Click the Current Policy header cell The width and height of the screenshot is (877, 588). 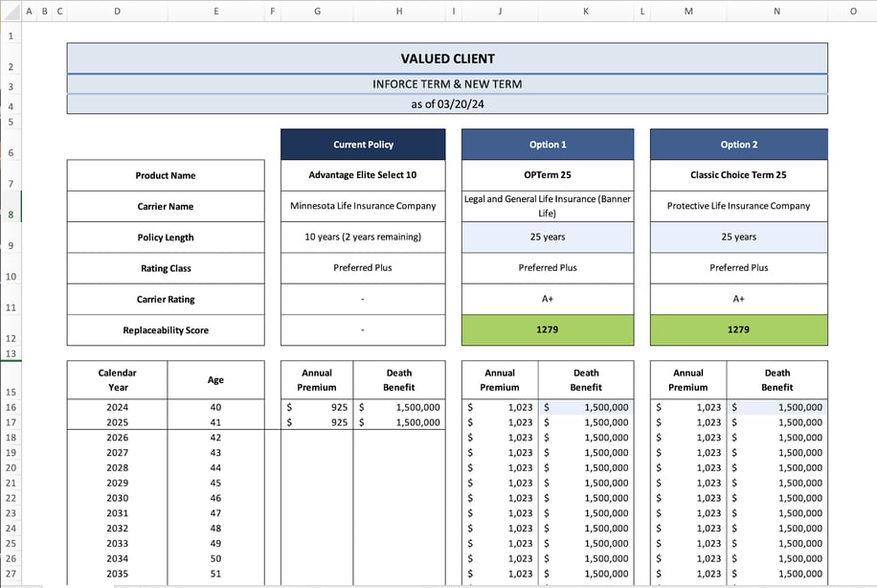[x=362, y=144]
